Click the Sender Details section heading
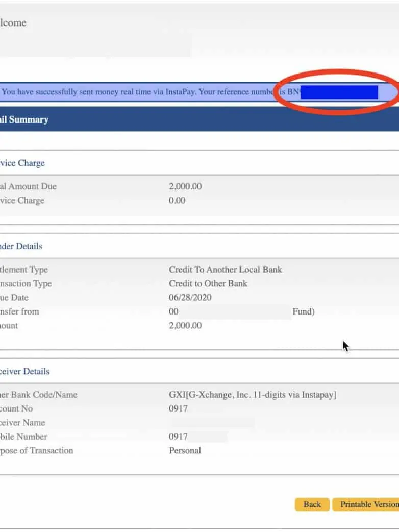This screenshot has width=399, height=532. coord(21,246)
